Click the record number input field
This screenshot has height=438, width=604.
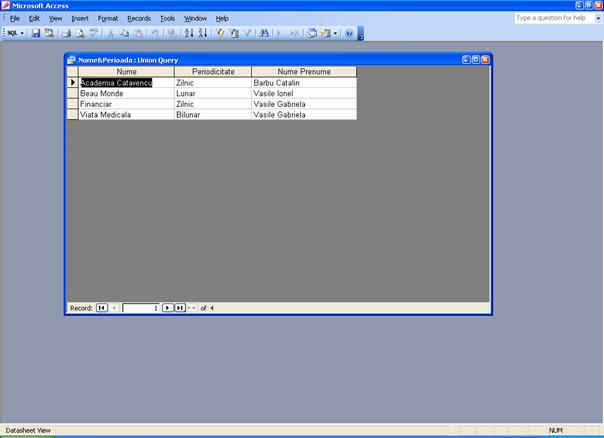pos(140,308)
